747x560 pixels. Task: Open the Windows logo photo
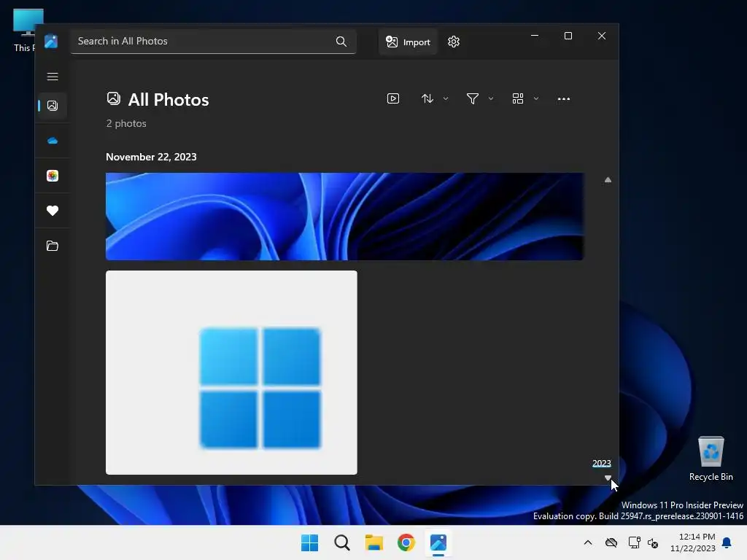[231, 373]
